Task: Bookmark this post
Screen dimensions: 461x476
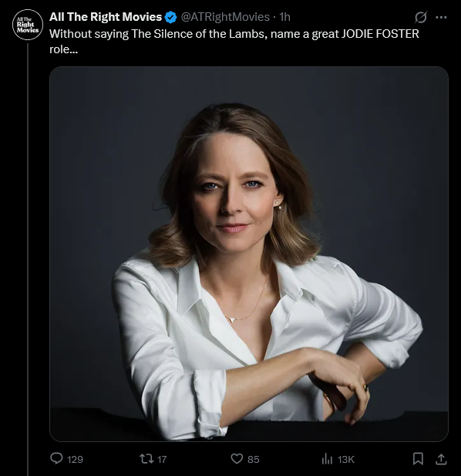Action: pyautogui.click(x=419, y=459)
